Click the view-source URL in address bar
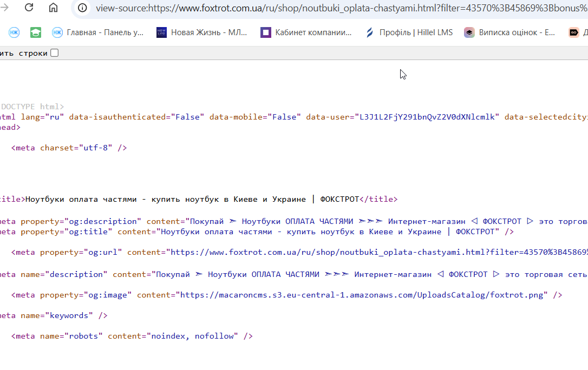 341,8
